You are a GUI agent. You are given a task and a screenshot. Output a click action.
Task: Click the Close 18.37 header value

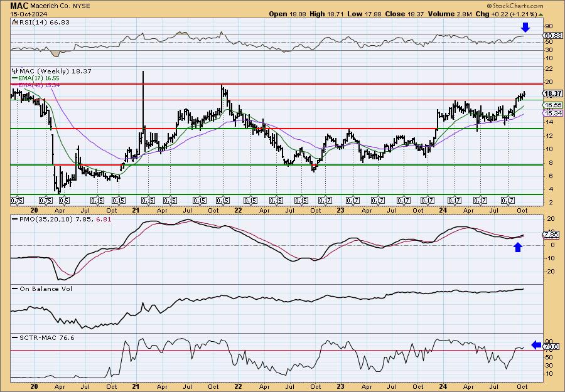tap(404, 14)
